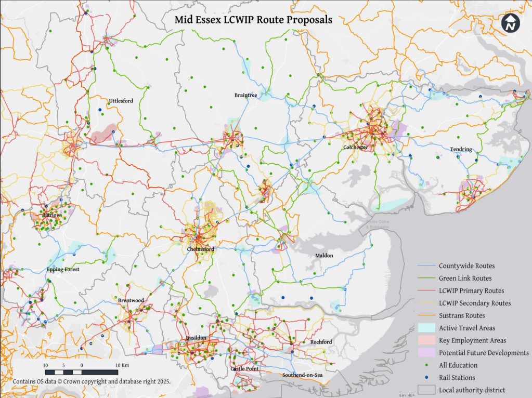Click the Mid Essex LCWIP Route Proposals title
This screenshot has width=532, height=398.
[253, 20]
